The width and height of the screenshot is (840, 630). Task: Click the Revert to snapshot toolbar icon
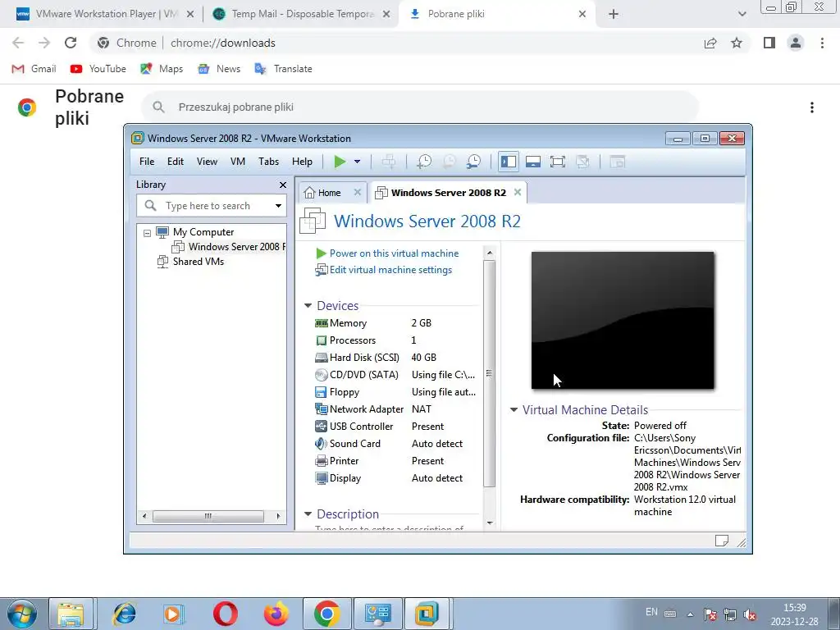449,162
